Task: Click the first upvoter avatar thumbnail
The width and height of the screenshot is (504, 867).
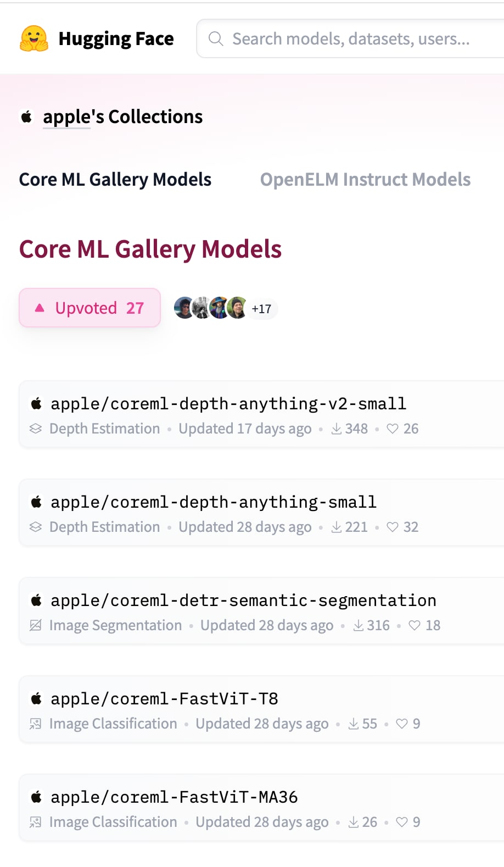Action: (x=184, y=308)
